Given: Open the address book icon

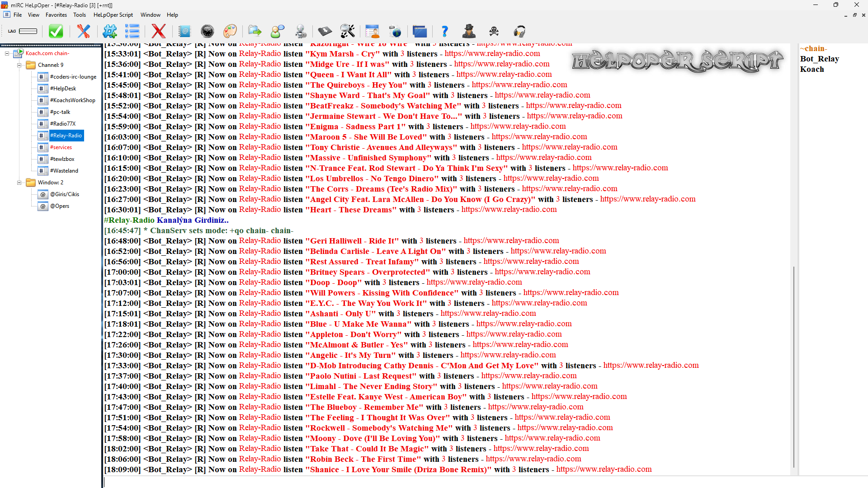Looking at the screenshot, I should (184, 31).
